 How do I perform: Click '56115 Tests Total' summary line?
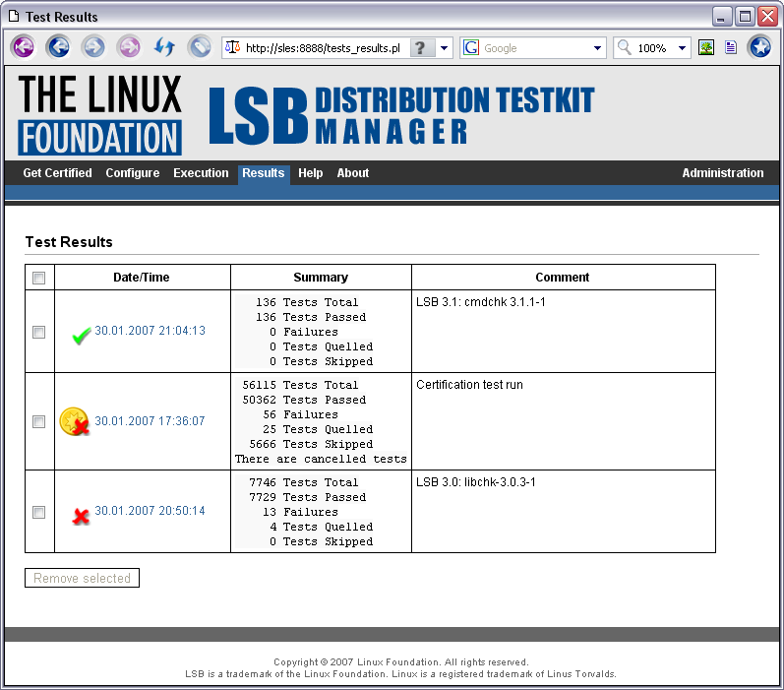pyautogui.click(x=300, y=385)
